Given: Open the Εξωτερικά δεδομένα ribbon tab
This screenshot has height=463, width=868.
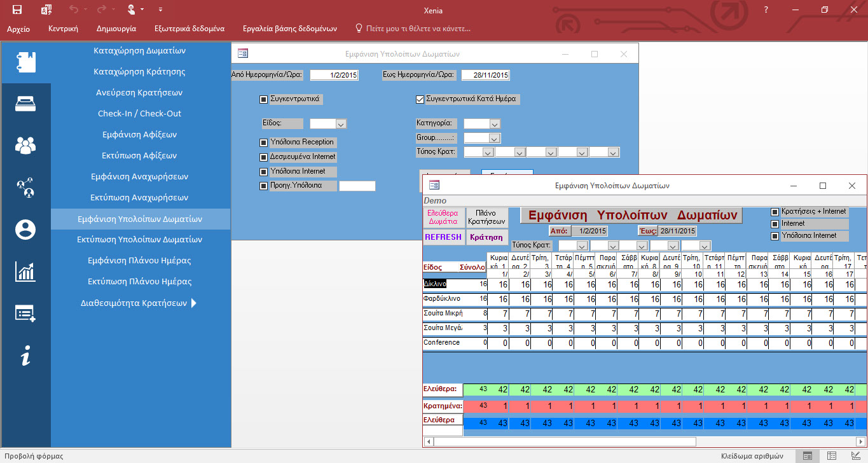Looking at the screenshot, I should pyautogui.click(x=189, y=29).
